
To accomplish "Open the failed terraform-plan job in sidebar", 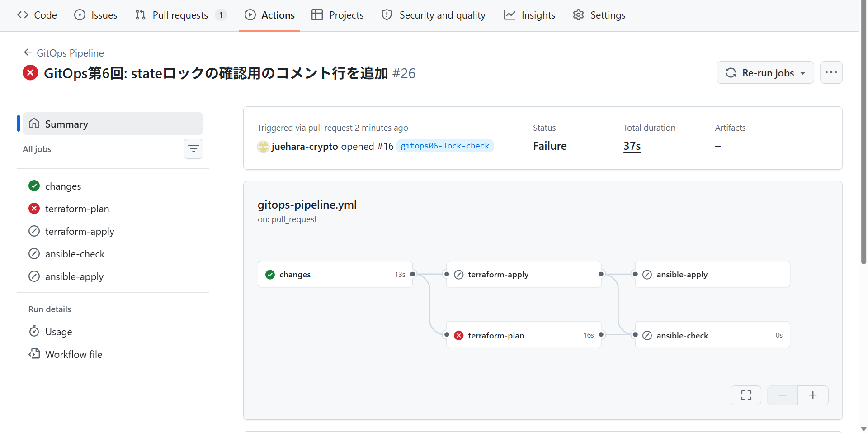I will 113,209.
